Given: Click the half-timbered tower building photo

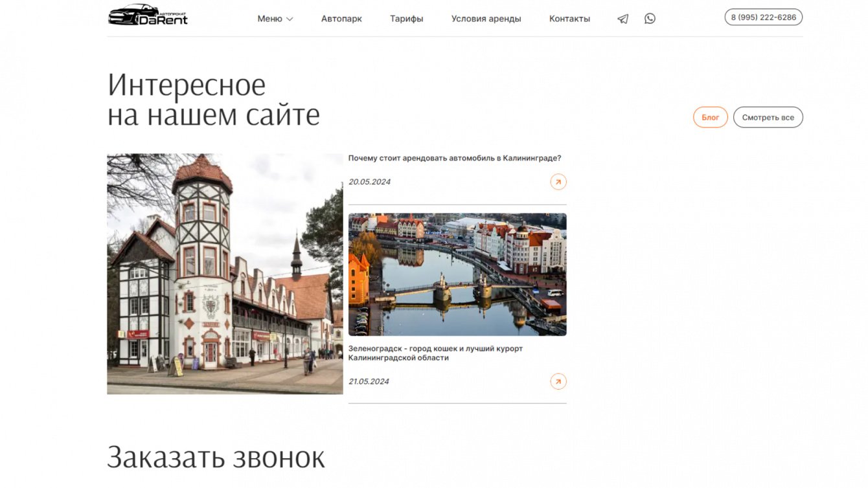Looking at the screenshot, I should tap(225, 274).
